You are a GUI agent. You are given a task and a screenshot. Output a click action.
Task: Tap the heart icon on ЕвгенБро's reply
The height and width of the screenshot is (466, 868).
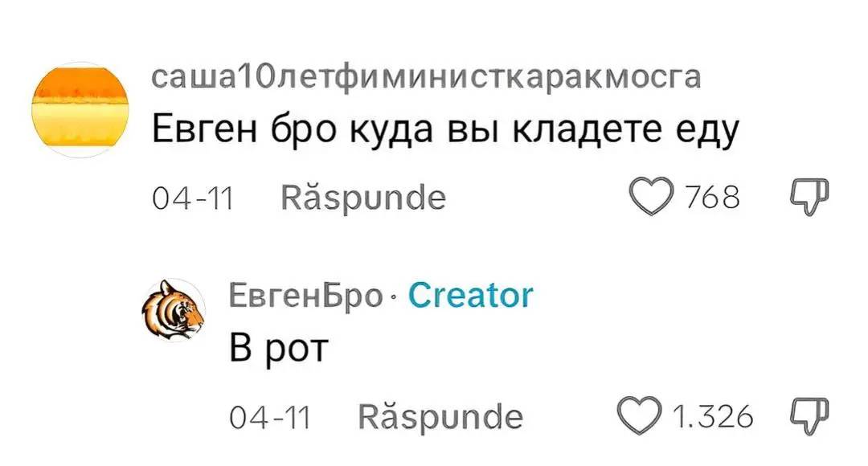click(640, 415)
